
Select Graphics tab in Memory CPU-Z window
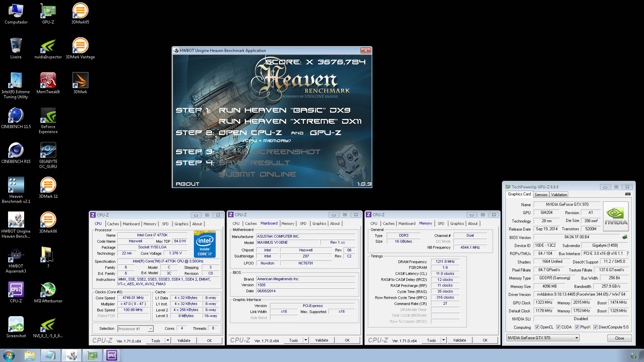[457, 224]
